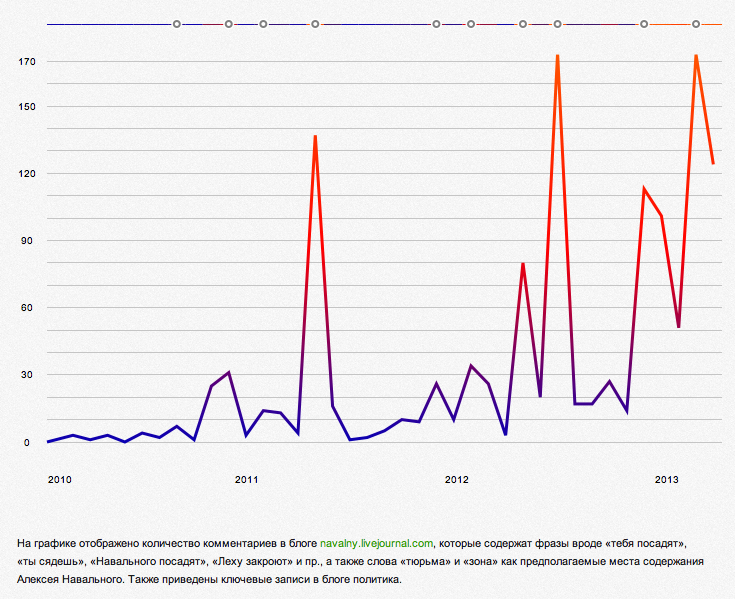Image resolution: width=735 pixels, height=599 pixels.
Task: Click the 150 value on the vertical axis
Action: point(27,106)
